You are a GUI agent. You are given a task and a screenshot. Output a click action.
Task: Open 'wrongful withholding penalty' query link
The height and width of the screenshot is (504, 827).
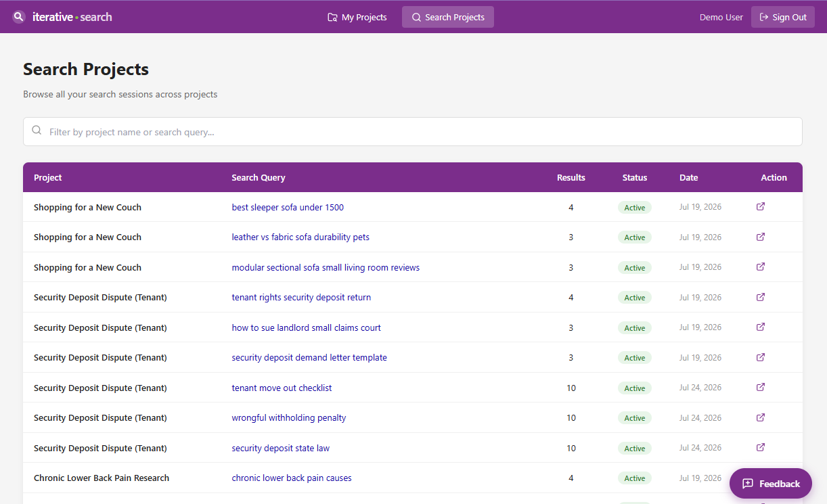pos(289,418)
